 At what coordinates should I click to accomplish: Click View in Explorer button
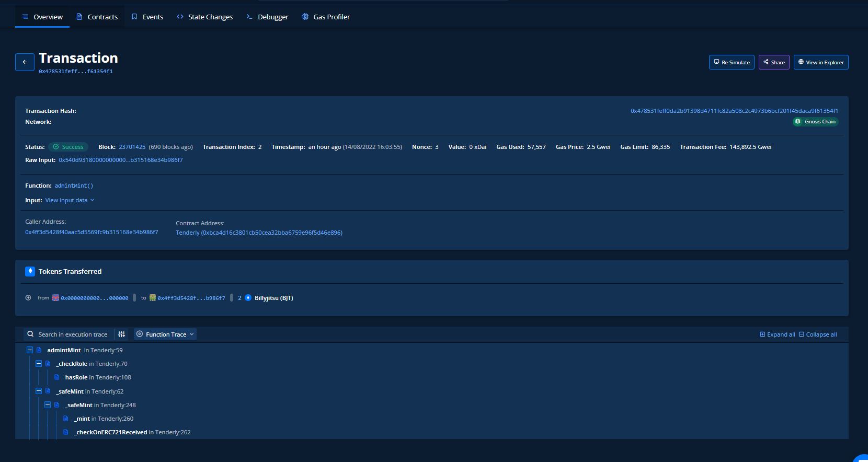pos(821,62)
